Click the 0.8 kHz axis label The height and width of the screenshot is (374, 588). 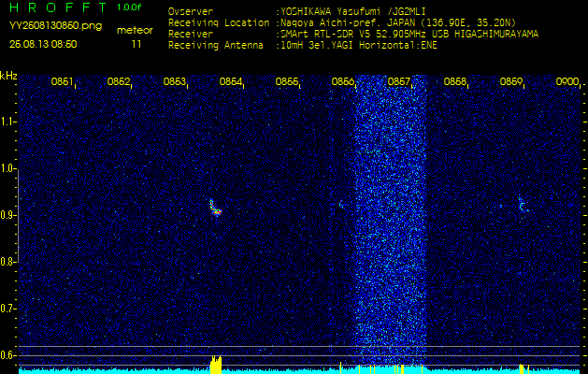(x=7, y=262)
